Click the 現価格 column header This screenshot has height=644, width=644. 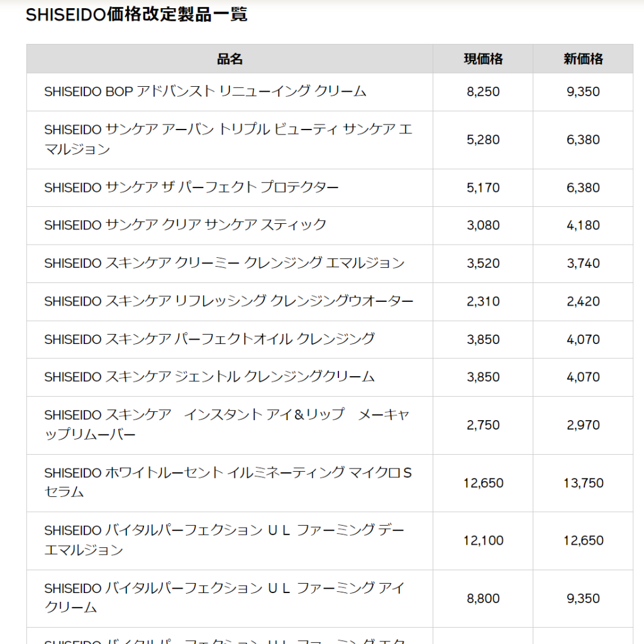483,58
